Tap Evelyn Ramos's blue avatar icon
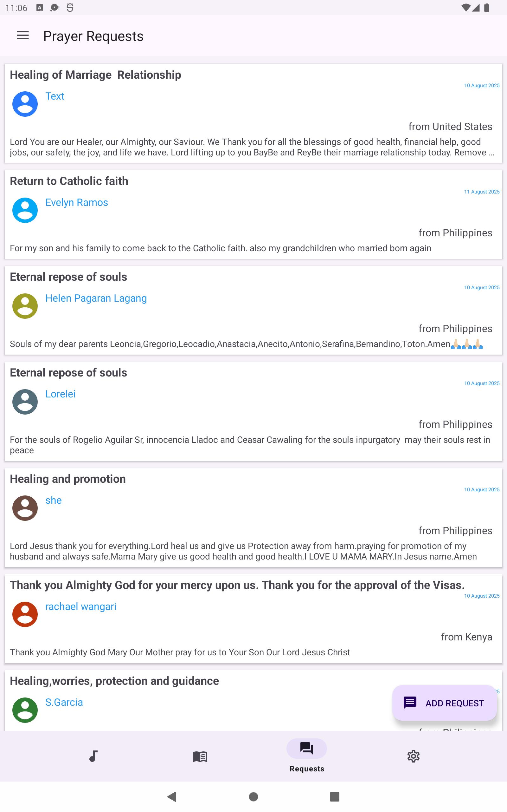Viewport: 507px width, 812px height. [25, 210]
